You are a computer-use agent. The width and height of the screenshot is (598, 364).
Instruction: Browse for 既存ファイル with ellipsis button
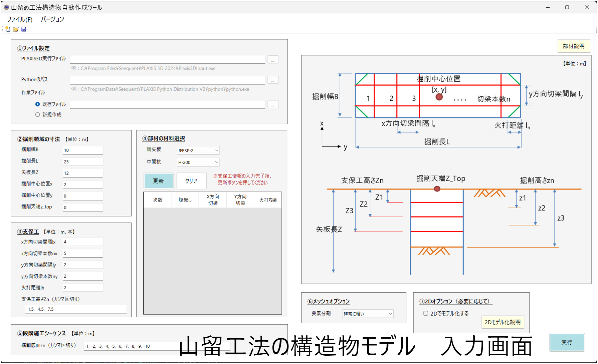click(273, 105)
